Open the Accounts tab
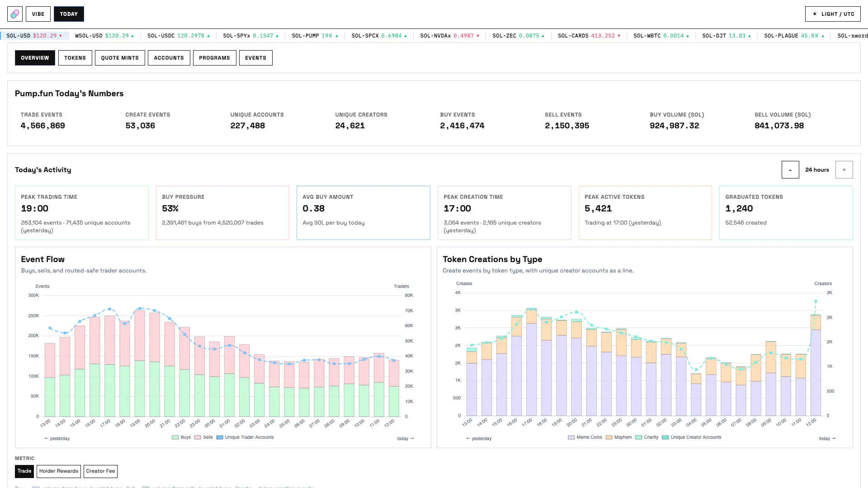Image resolution: width=868 pixels, height=488 pixels. [x=169, y=58]
